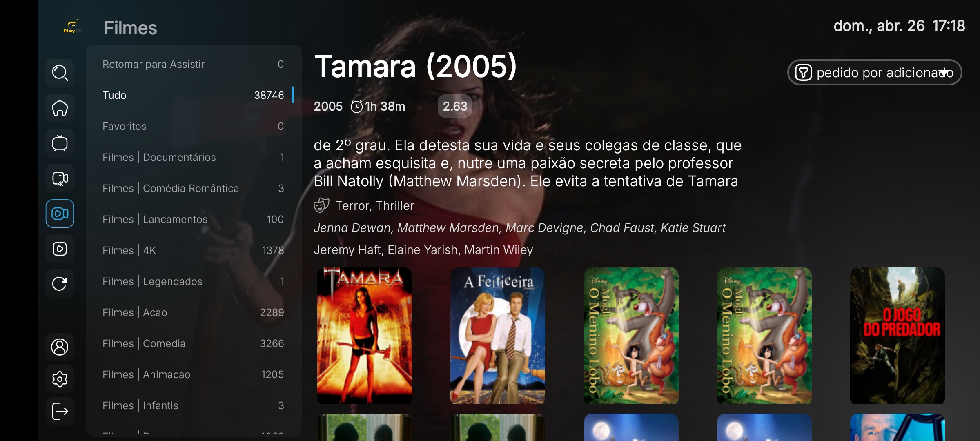
Task: Open the Tamara movie poster
Action: (365, 336)
